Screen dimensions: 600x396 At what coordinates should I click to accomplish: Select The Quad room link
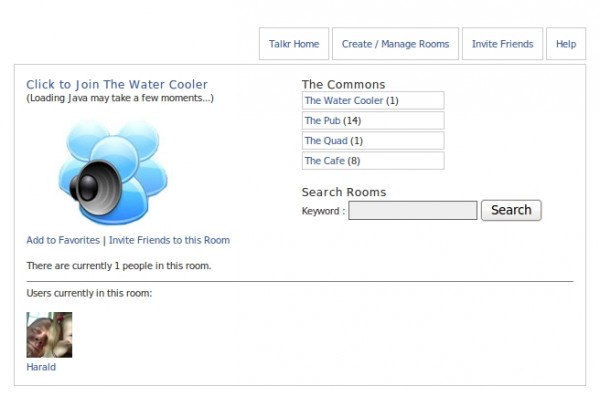coord(326,141)
